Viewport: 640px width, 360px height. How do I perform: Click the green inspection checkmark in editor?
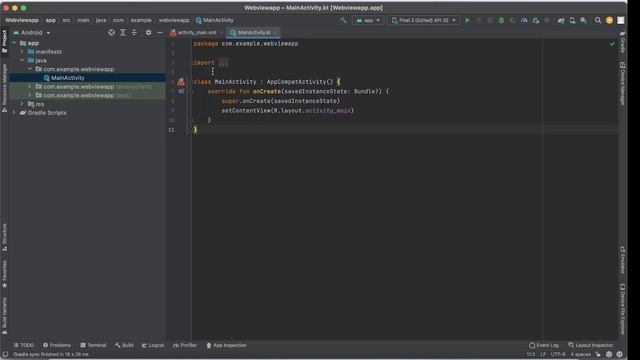point(612,44)
